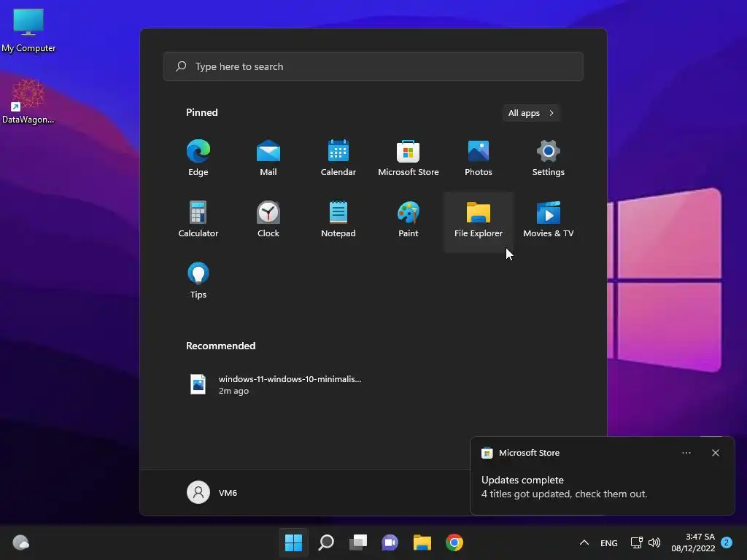
Task: Open the Edge browser from pinned apps
Action: click(198, 158)
